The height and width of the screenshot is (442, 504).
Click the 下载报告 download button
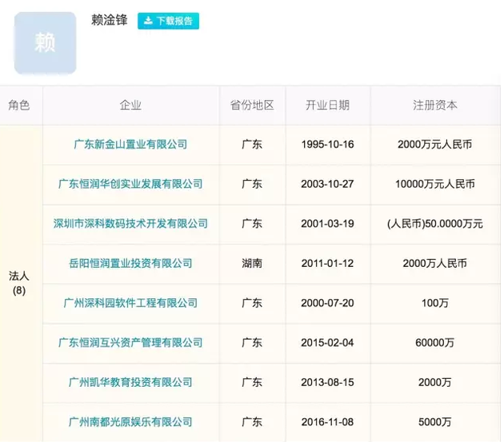pyautogui.click(x=169, y=22)
